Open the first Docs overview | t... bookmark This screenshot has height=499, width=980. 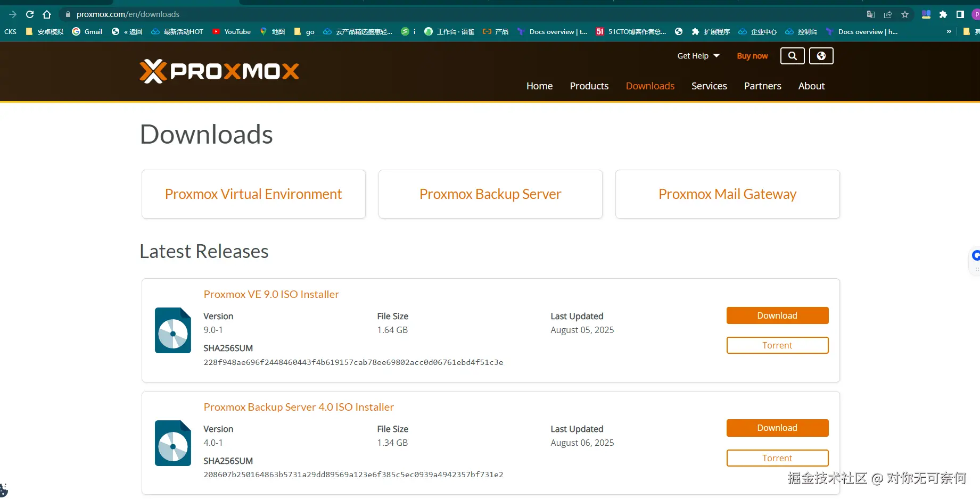[552, 32]
